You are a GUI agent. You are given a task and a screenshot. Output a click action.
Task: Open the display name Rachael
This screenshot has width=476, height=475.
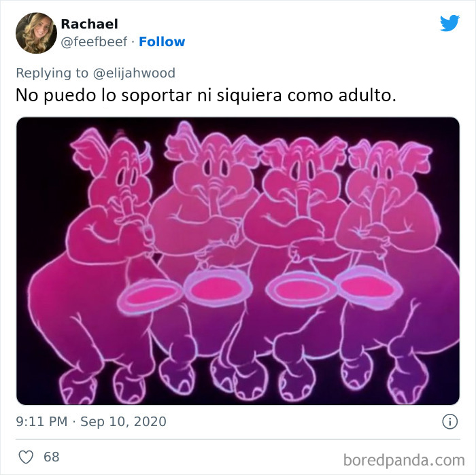(89, 24)
